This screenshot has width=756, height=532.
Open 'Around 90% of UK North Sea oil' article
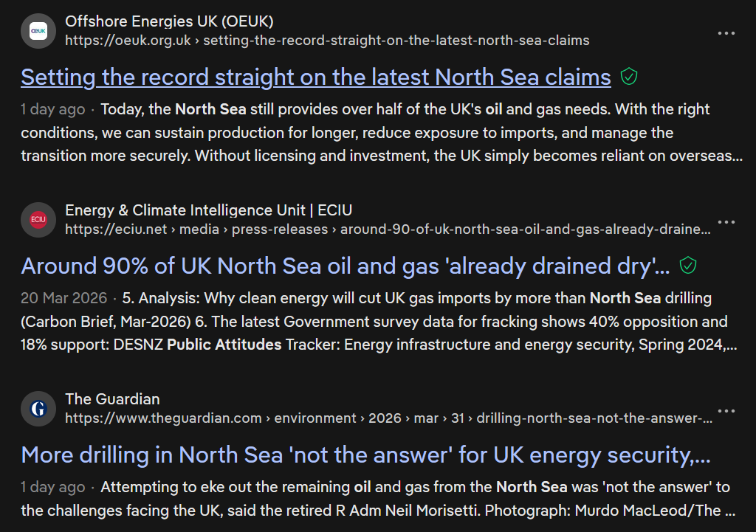point(346,266)
